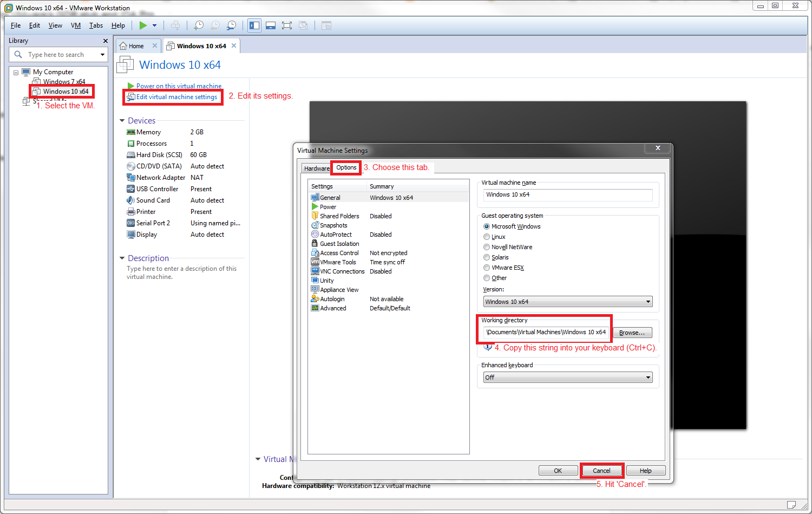Collapse the Devices section

point(122,121)
